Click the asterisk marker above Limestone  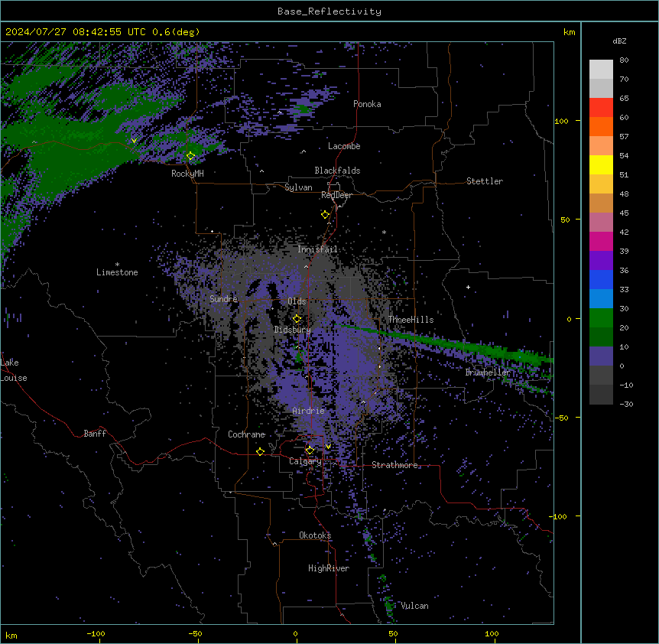[117, 265]
